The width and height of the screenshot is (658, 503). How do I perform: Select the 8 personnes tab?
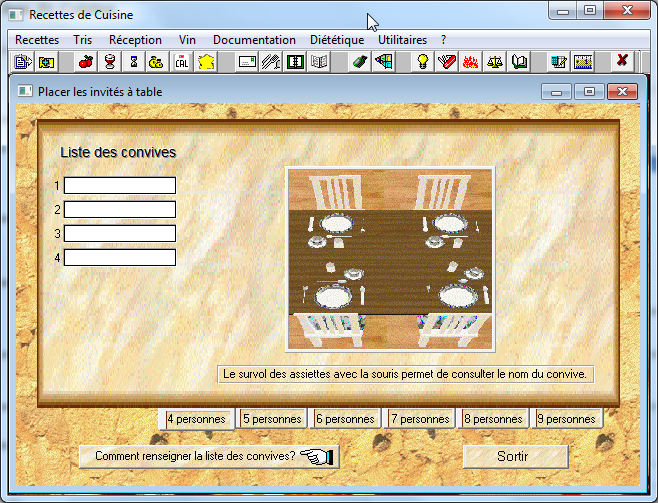[493, 419]
